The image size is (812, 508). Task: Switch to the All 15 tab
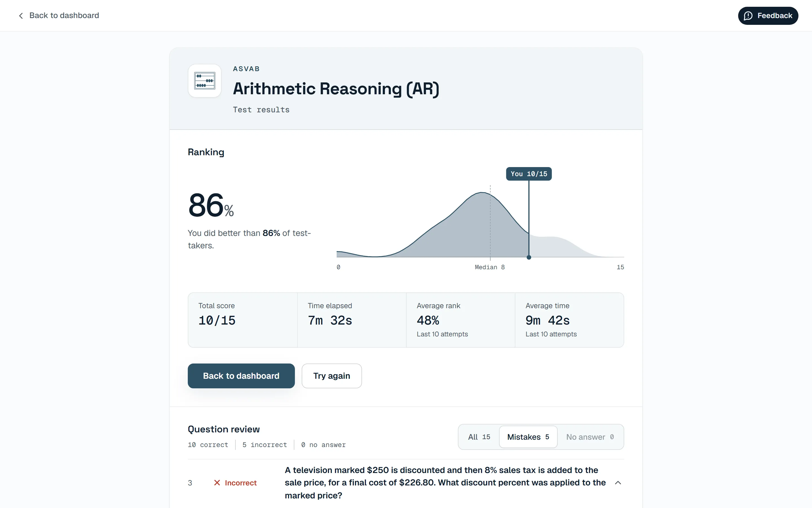click(x=479, y=437)
